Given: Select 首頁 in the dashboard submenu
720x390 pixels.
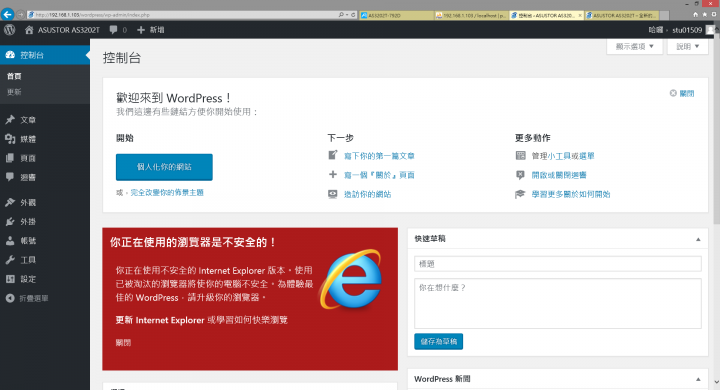Looking at the screenshot, I should (14, 76).
